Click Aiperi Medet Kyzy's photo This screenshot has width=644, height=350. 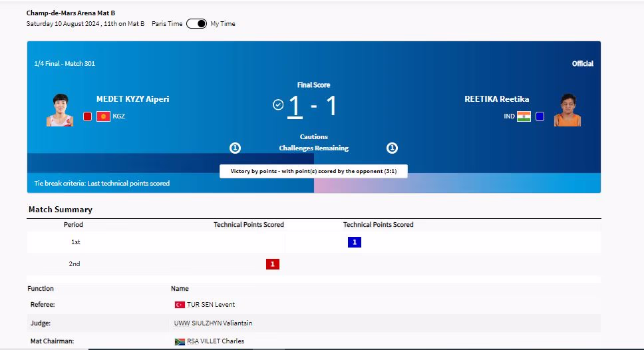[x=60, y=110]
